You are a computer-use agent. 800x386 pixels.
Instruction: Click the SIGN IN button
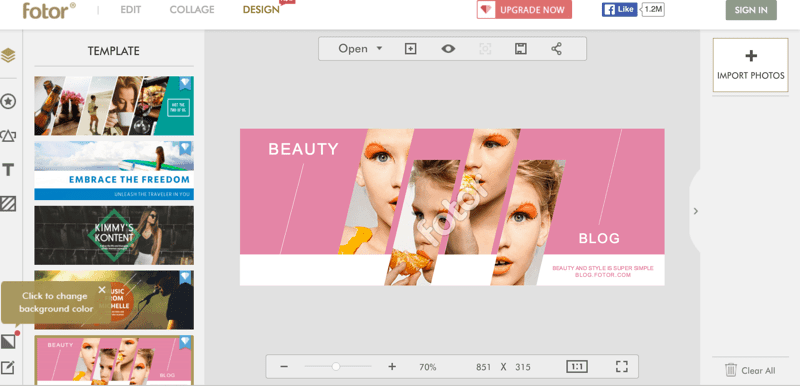[x=751, y=10]
